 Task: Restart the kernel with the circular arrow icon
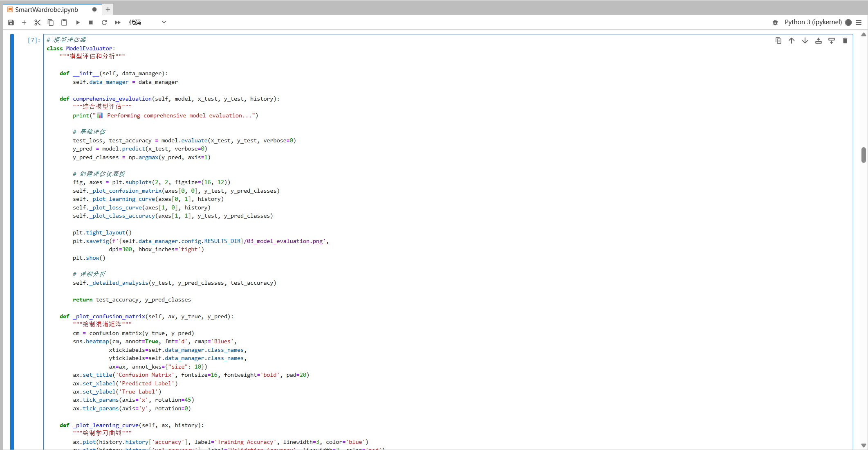coord(104,22)
